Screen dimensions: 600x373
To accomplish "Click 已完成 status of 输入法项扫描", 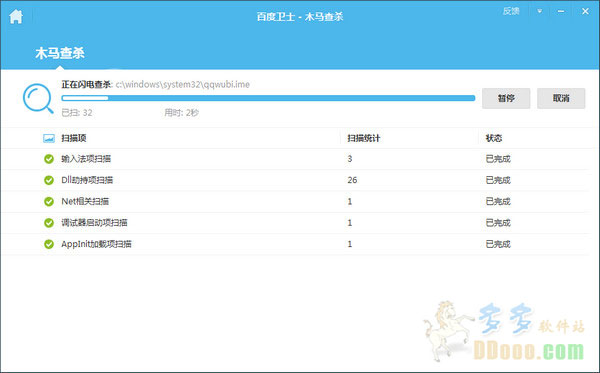I will 498,159.
